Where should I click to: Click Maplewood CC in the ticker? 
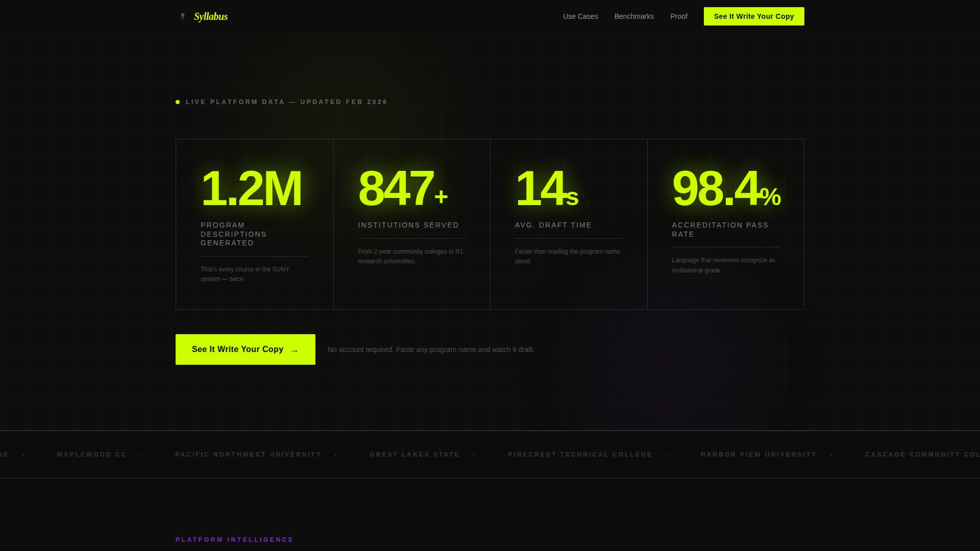coord(92,455)
